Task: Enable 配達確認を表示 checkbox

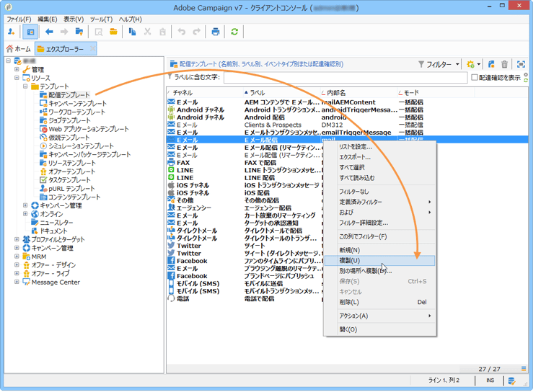Action: tap(475, 77)
